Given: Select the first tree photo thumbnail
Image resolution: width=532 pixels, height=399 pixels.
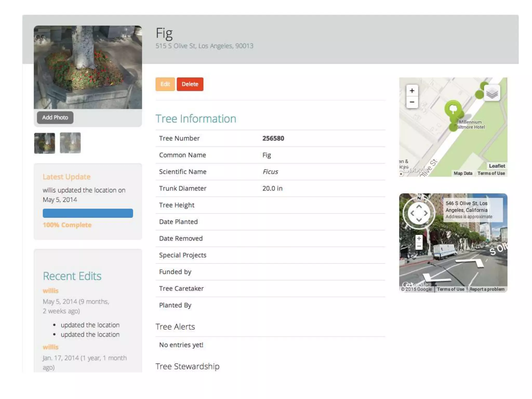Looking at the screenshot, I should pos(44,143).
